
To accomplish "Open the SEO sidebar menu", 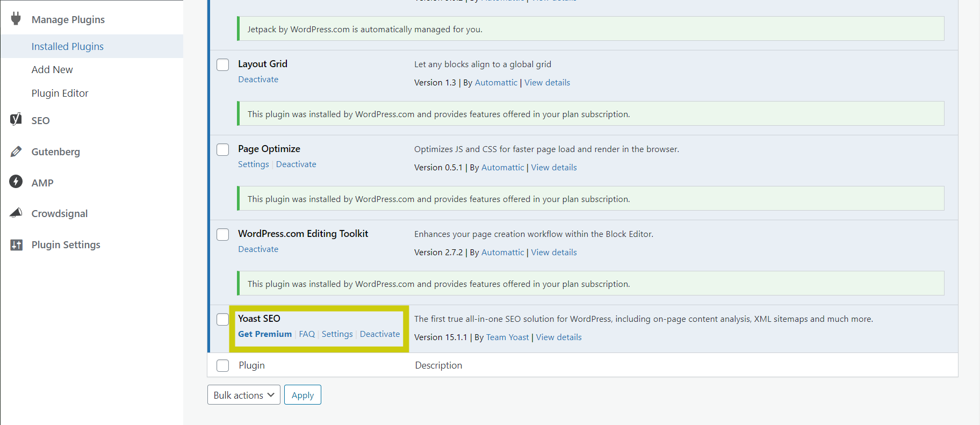I will [x=40, y=120].
